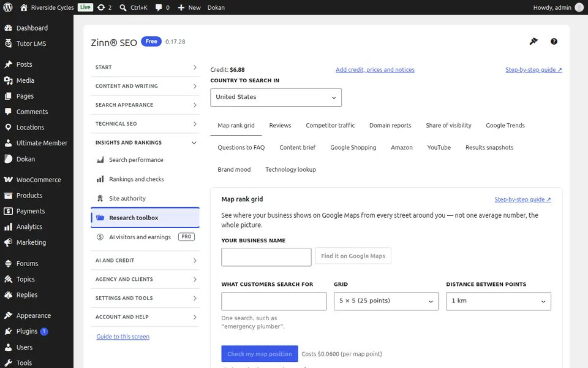The width and height of the screenshot is (588, 368).
Task: Expand the Settings and Tools section
Action: (145, 298)
